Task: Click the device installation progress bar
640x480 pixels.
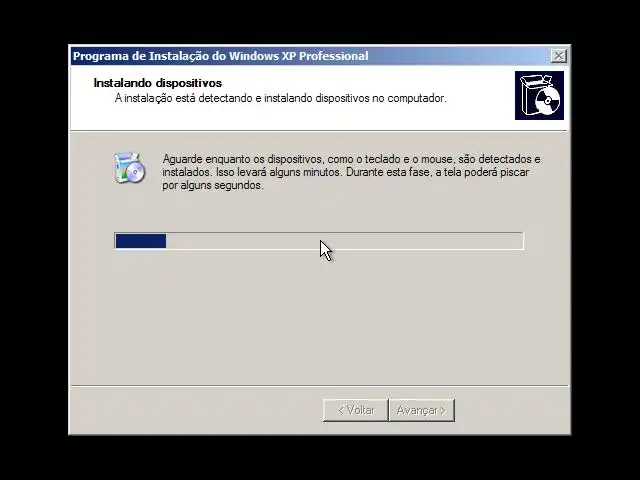Action: [319, 241]
